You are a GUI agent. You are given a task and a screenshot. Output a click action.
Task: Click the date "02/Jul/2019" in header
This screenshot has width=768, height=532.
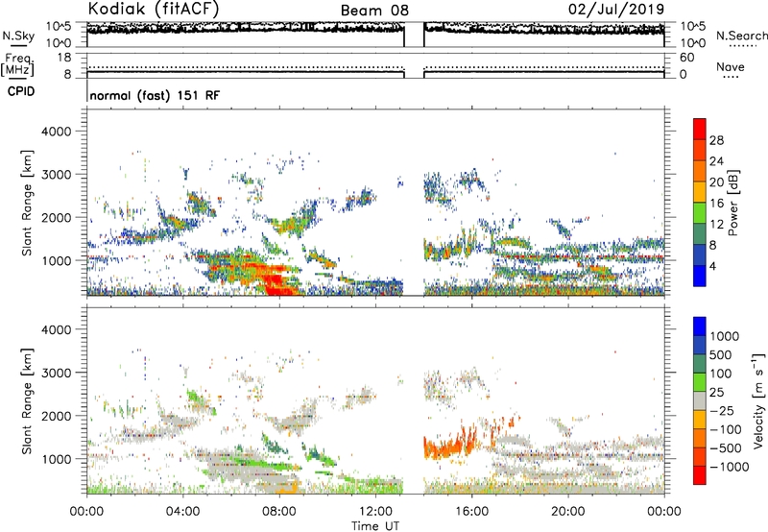pos(616,9)
